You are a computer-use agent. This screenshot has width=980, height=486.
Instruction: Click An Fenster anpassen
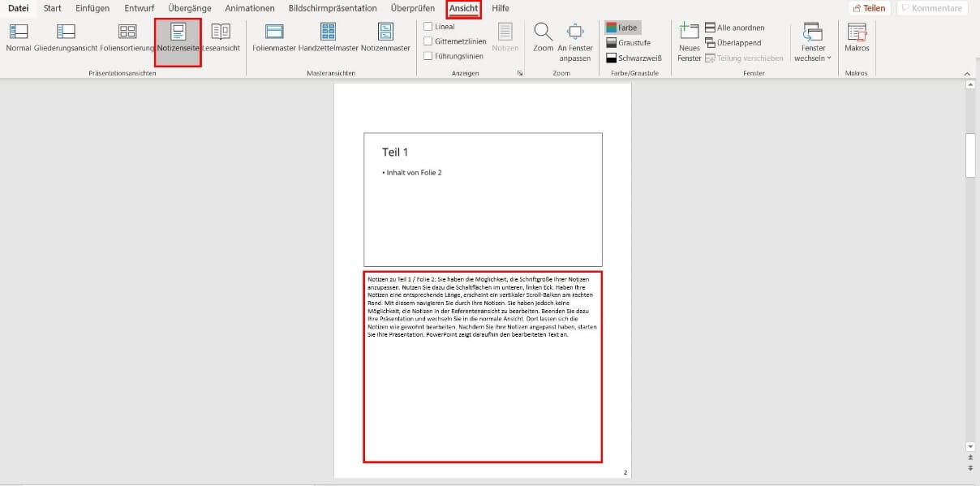click(575, 42)
